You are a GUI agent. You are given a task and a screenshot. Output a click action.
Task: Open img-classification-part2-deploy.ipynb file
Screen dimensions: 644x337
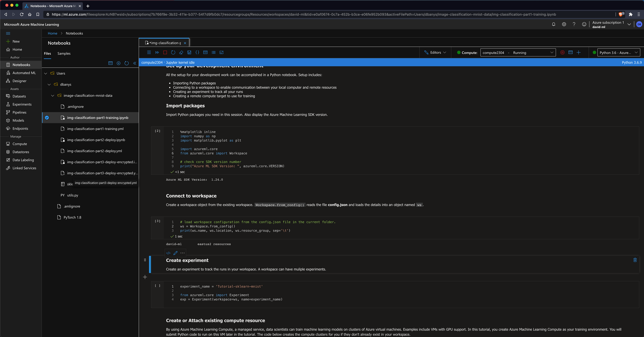click(96, 140)
